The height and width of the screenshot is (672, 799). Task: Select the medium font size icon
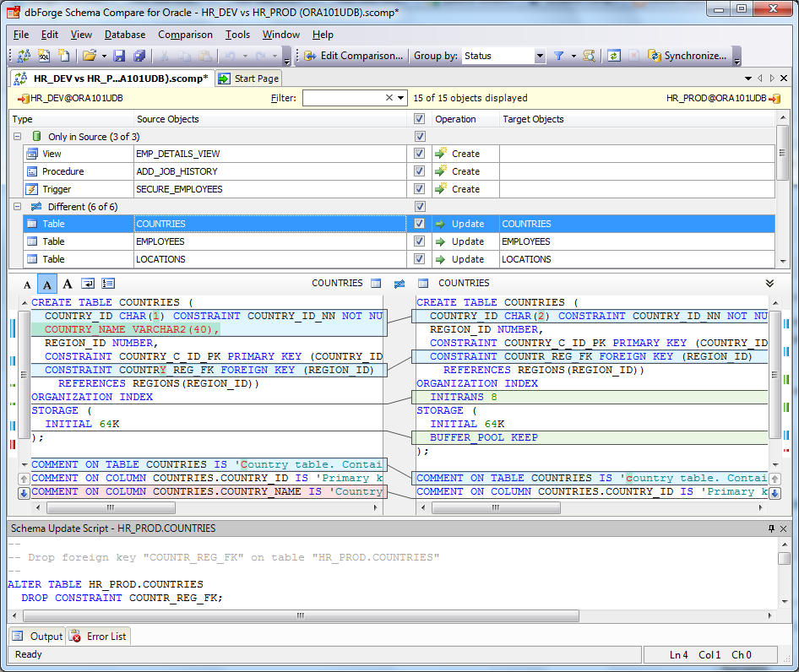point(47,285)
